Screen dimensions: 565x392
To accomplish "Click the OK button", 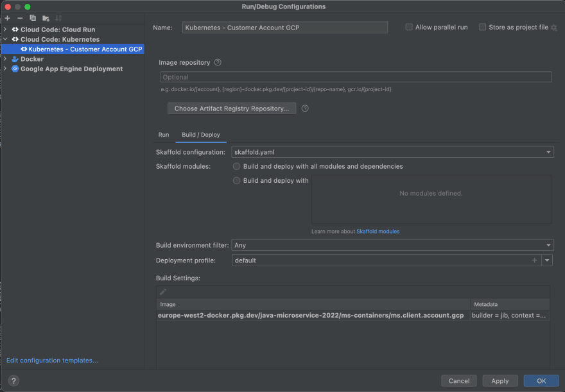I will [x=541, y=381].
